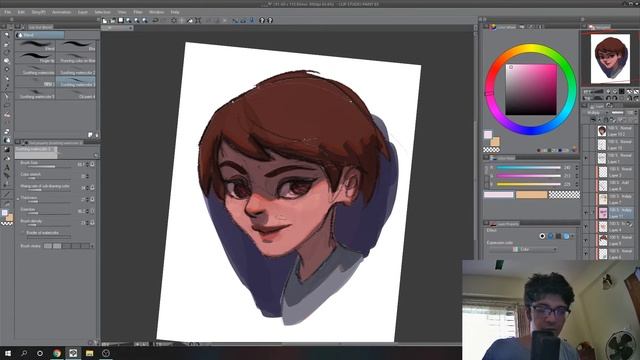Adjust the blue B color slider
This screenshot has height=360, width=640.
tap(528, 184)
